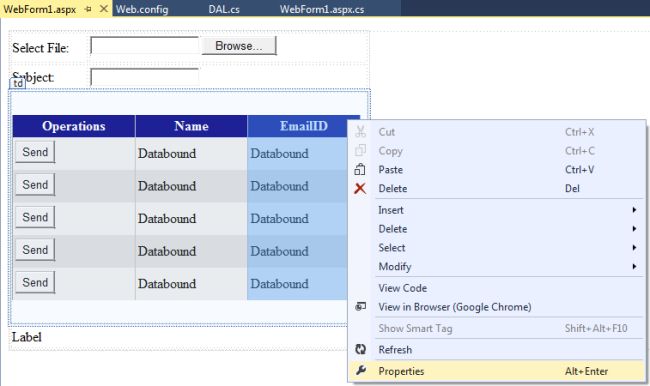Open the WebForm1.aspx.cs tab

pos(322,9)
